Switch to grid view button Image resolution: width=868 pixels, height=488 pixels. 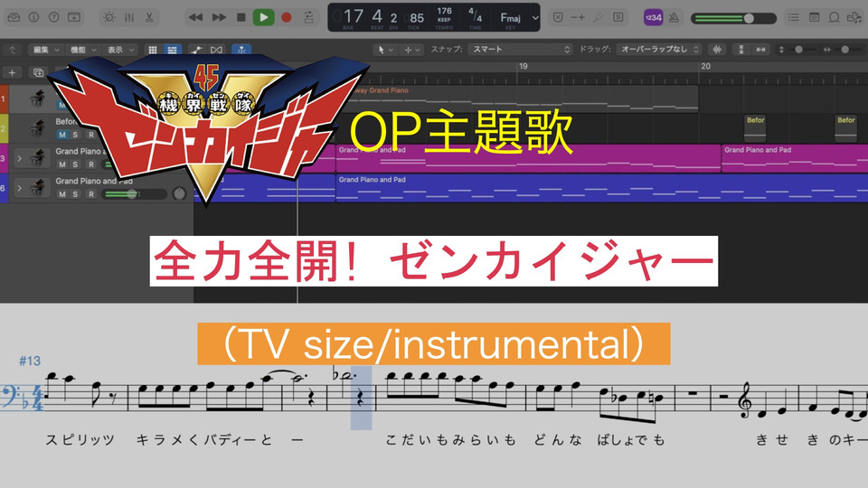pyautogui.click(x=153, y=50)
